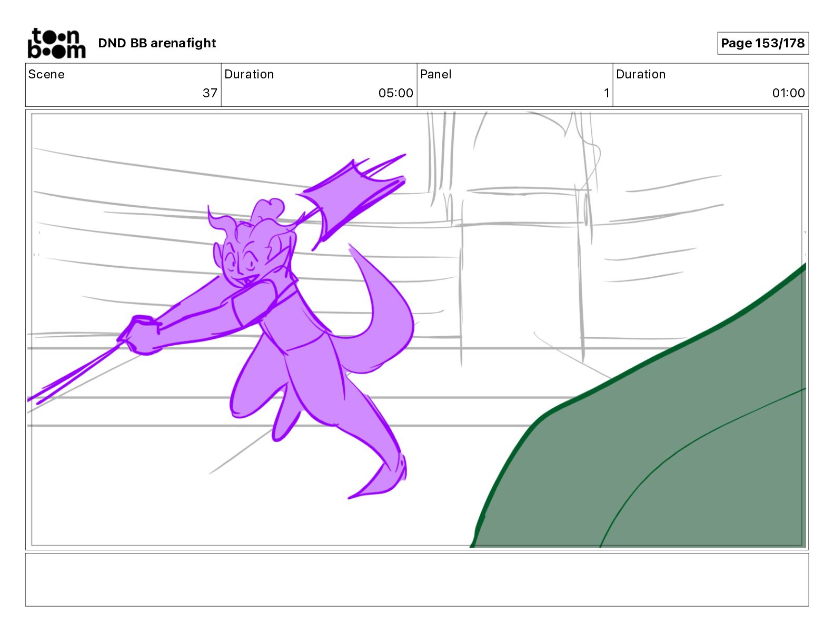Select the scene number '37'
This screenshot has height=644, width=834.
pyautogui.click(x=210, y=93)
